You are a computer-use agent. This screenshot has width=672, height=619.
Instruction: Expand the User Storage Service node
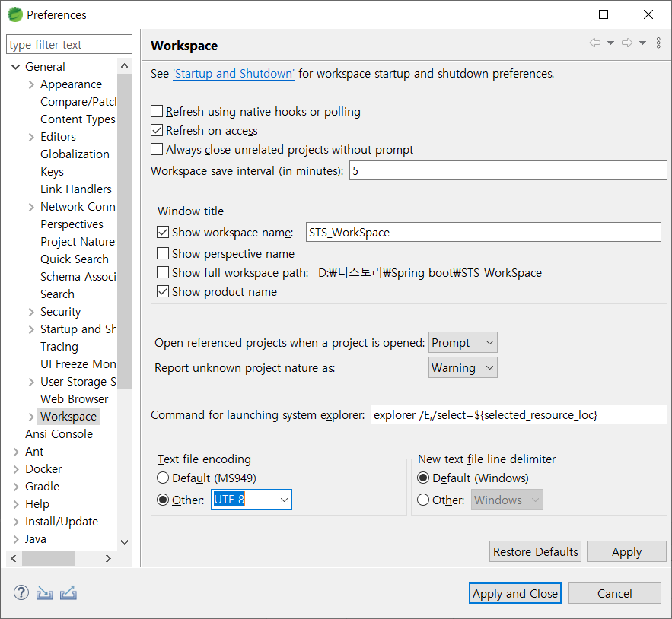31,382
